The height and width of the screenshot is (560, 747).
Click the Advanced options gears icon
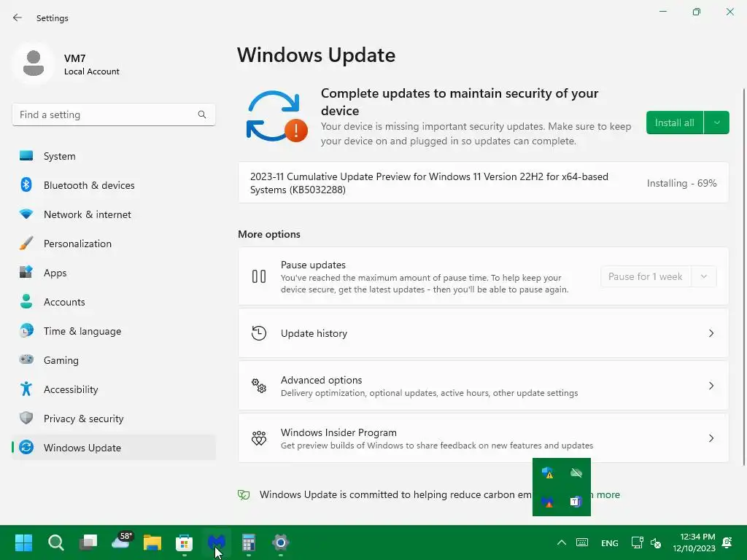(x=259, y=386)
